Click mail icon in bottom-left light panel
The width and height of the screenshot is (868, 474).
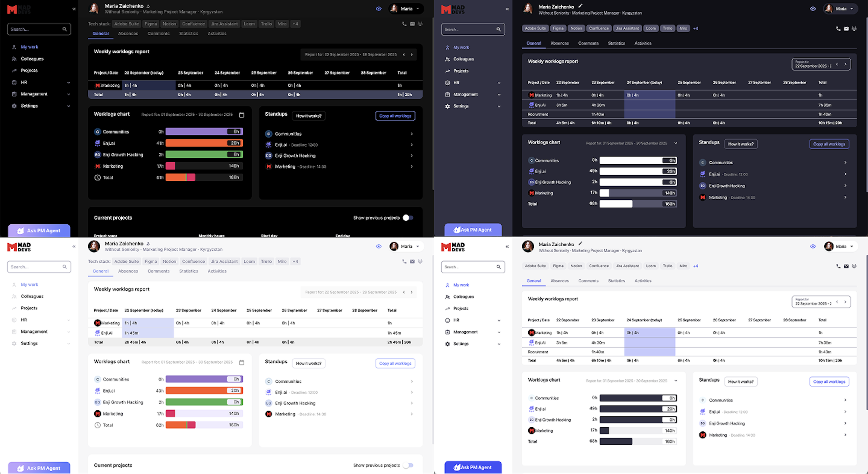tap(412, 261)
